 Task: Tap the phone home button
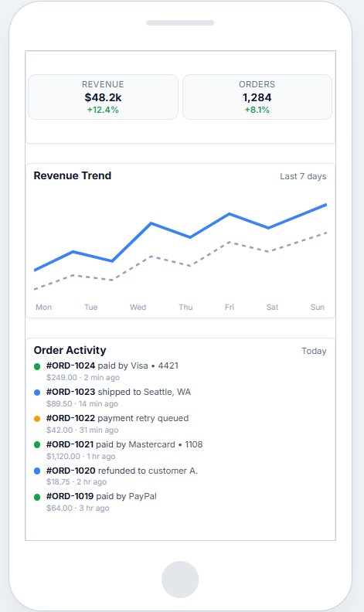[180, 580]
